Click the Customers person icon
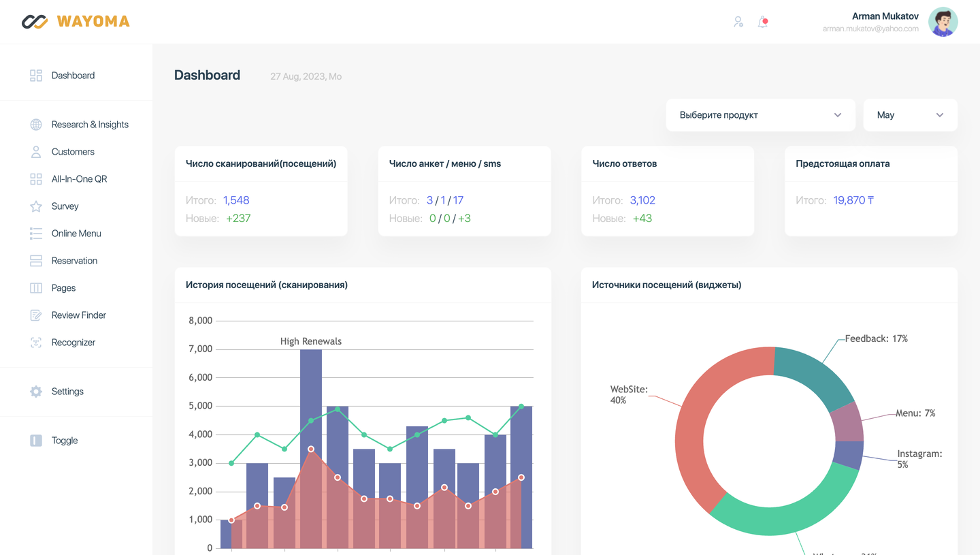The image size is (980, 555). 36,152
